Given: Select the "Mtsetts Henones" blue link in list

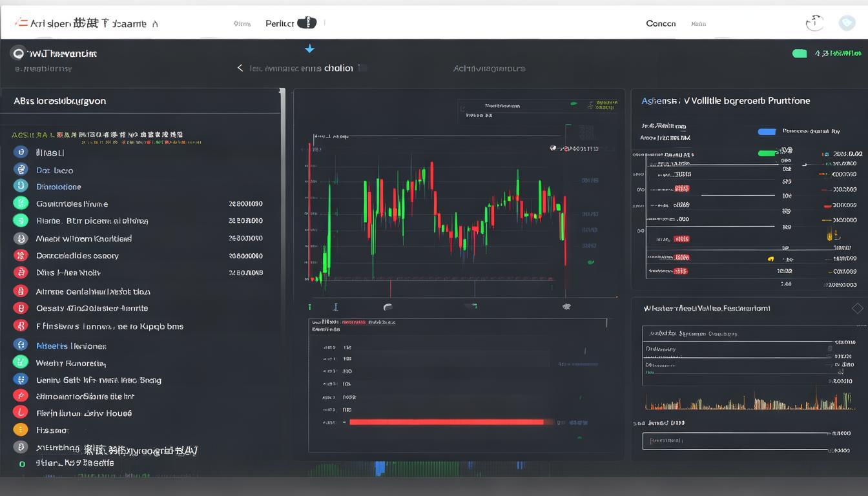Looking at the screenshot, I should [x=71, y=346].
